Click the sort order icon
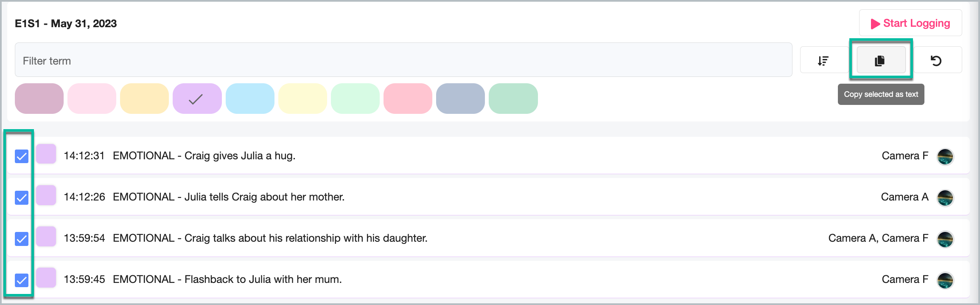Image resolution: width=980 pixels, height=305 pixels. (x=823, y=61)
